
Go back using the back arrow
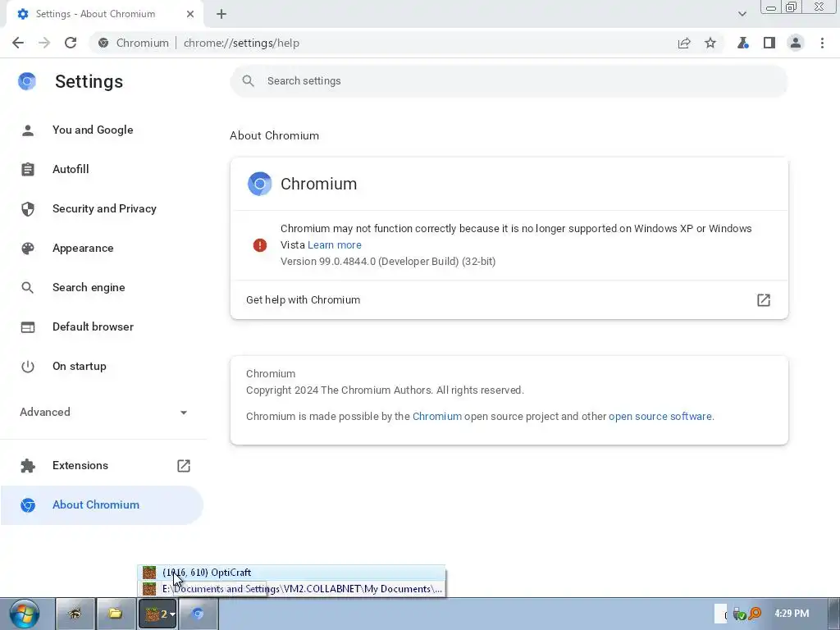18,43
